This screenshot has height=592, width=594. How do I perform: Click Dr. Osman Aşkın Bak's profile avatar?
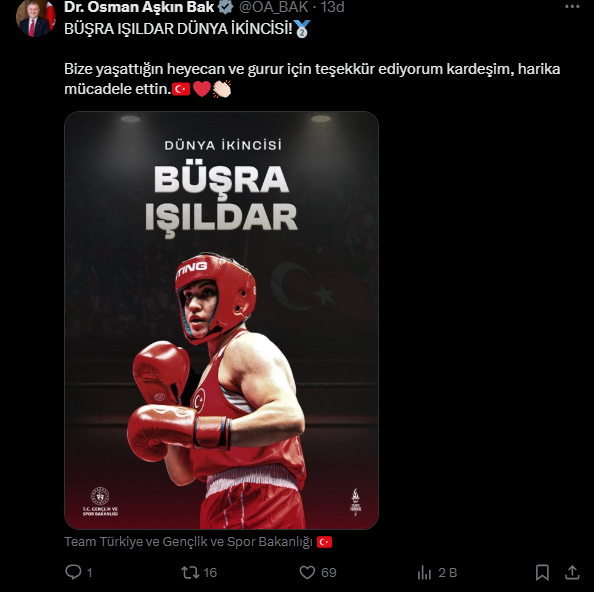(36, 18)
